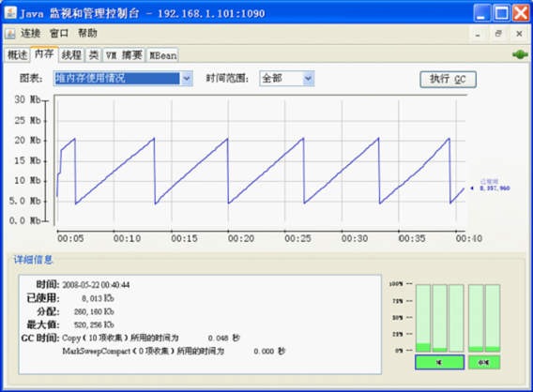The image size is (533, 392).
Task: Click the green non-heap label button under the bars
Action: tap(484, 362)
